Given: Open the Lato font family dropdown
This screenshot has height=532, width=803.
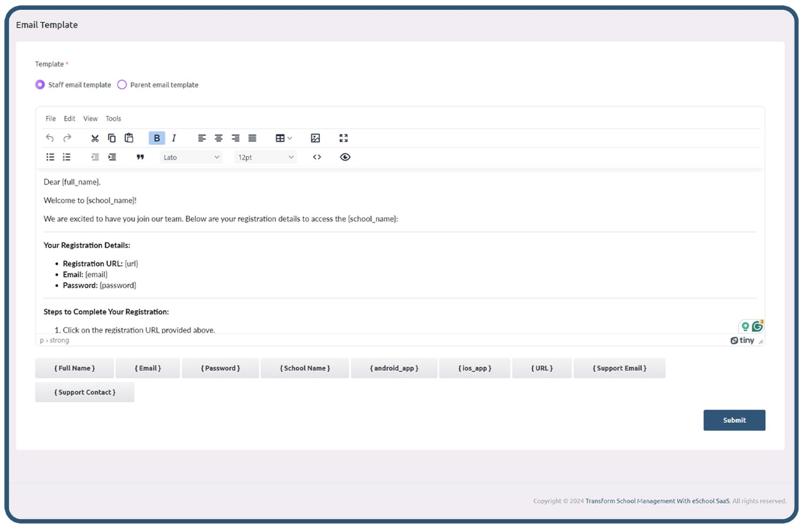Looking at the screenshot, I should (x=191, y=157).
